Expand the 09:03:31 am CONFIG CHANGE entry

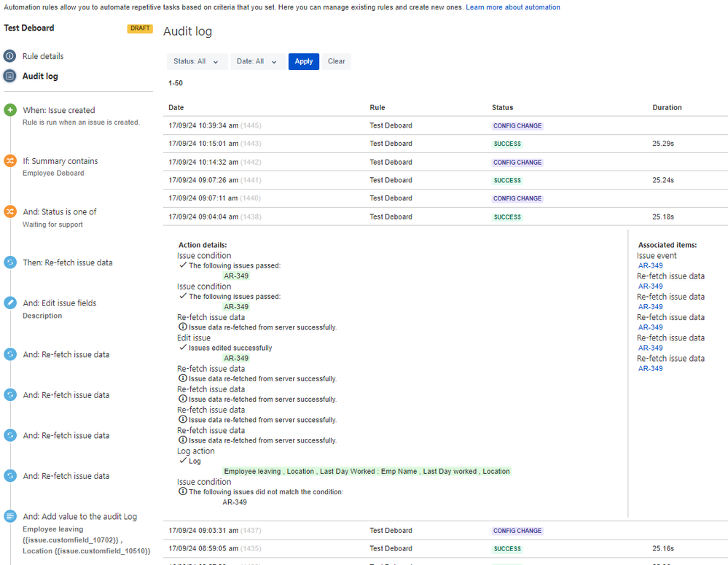tap(445, 531)
